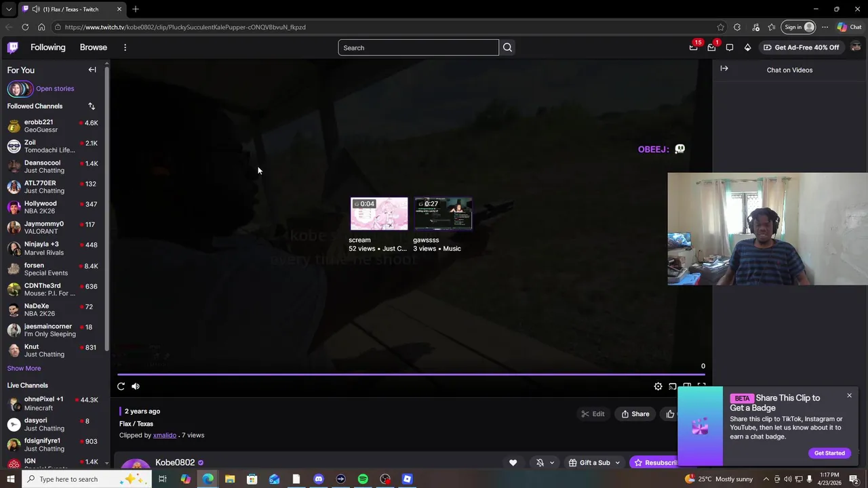Open the Windows Start menu
This screenshot has width=868, height=488.
click(10, 479)
